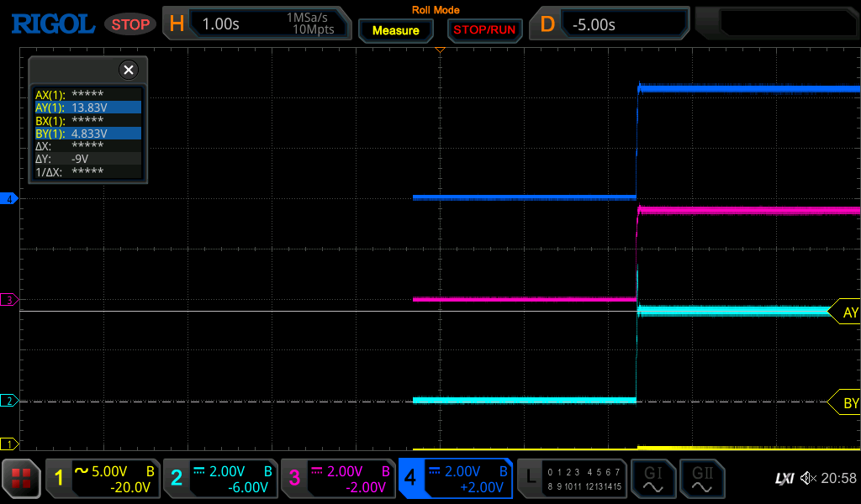This screenshot has width=861, height=504.
Task: Tap the 1/ΔX readout row
Action: click(87, 171)
